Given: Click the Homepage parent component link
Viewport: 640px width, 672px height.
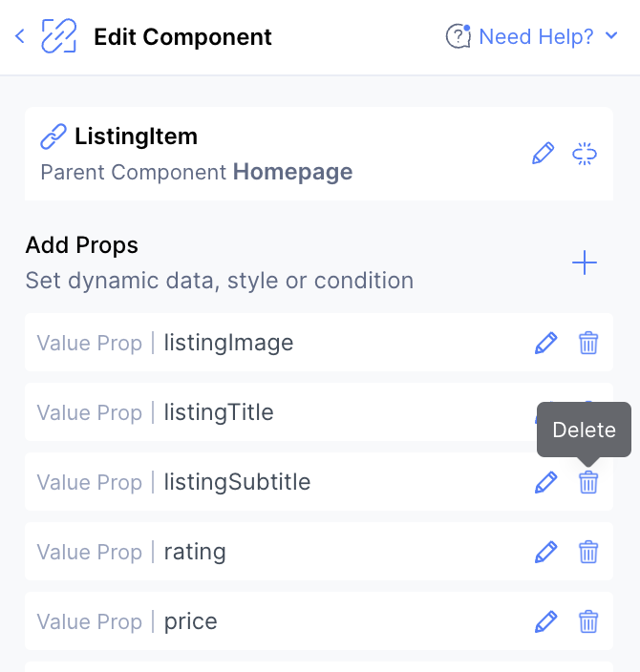Looking at the screenshot, I should [x=292, y=172].
